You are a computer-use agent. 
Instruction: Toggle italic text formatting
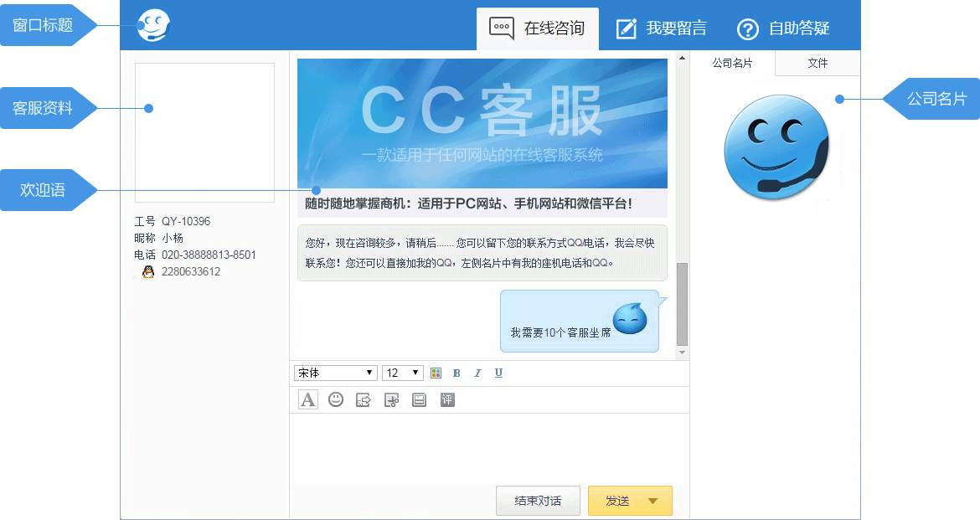tap(477, 373)
